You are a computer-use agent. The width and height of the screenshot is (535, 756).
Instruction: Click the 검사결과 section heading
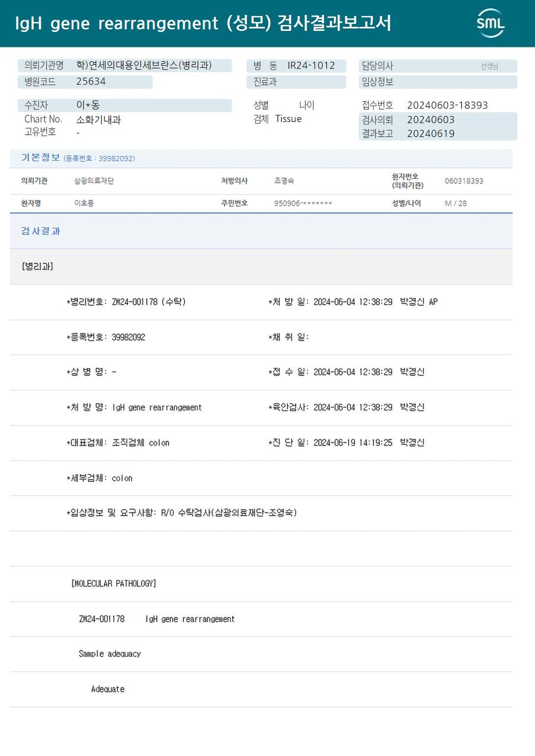click(40, 231)
